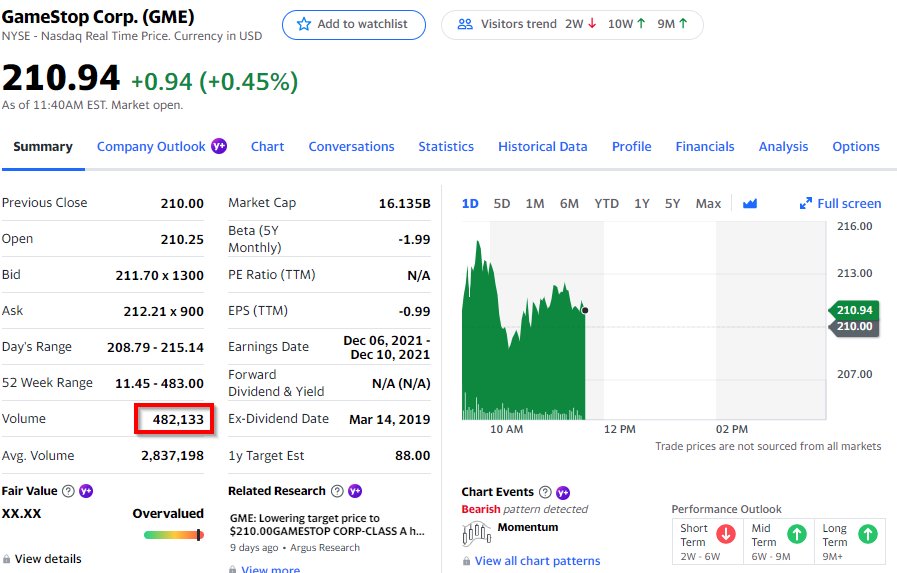The width and height of the screenshot is (897, 573).
Task: Click the green 9M up arrow
Action: [x=683, y=23]
